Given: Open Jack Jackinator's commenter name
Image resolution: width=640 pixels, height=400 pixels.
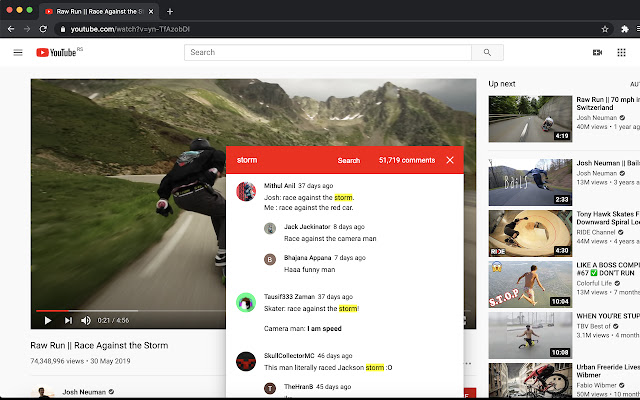Looking at the screenshot, I should 307,227.
